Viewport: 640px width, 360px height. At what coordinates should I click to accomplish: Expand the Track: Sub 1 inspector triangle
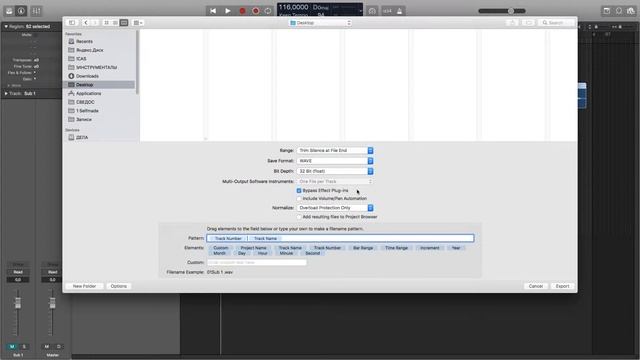(x=6, y=93)
